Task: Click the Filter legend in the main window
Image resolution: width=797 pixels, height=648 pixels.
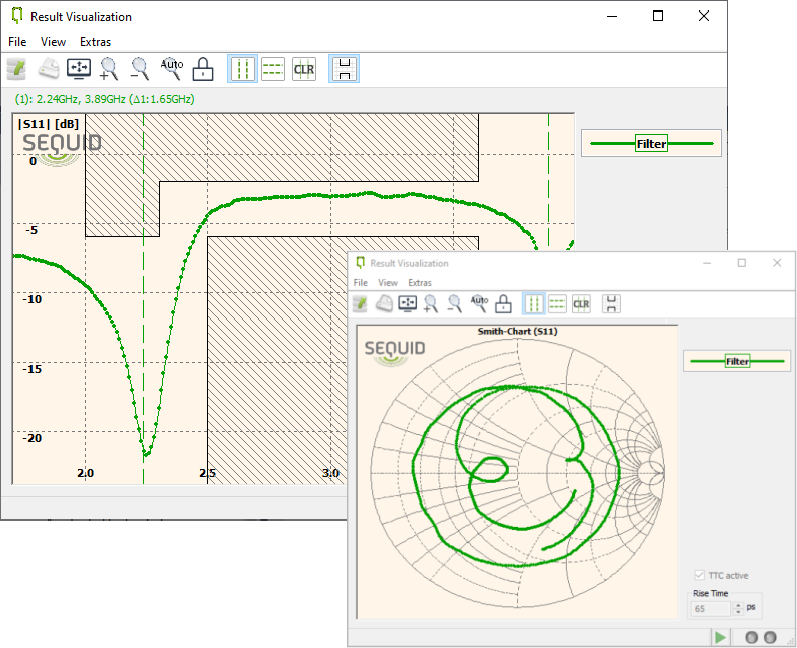Action: [x=651, y=144]
